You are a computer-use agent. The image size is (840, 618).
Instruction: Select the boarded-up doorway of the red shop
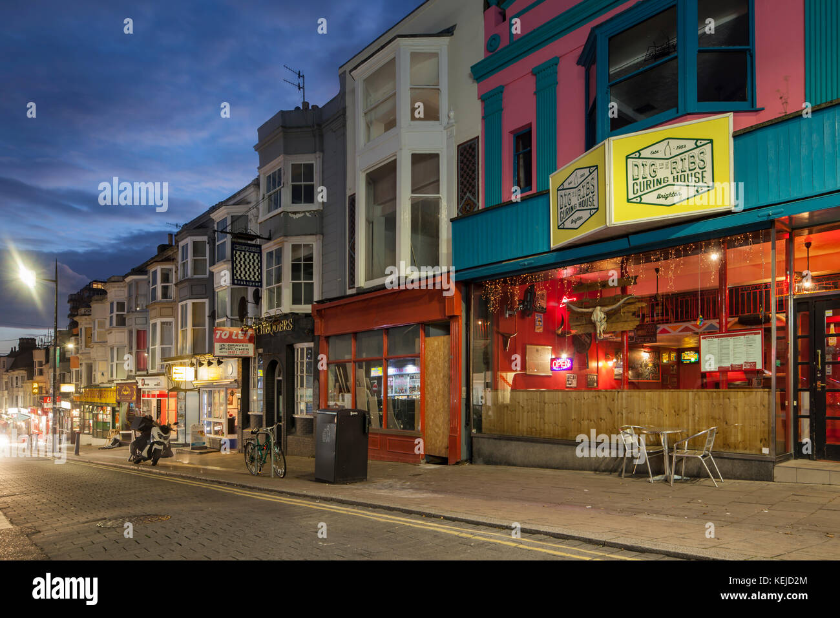click(437, 396)
